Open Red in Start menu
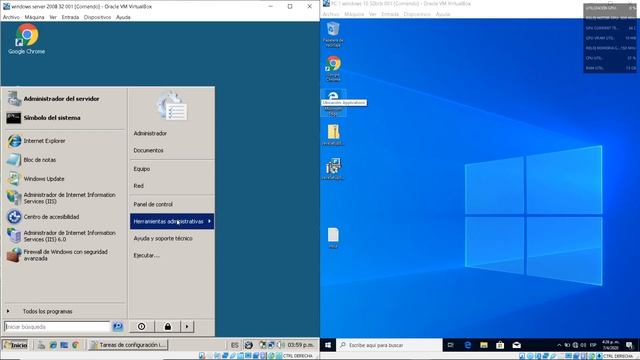640x360 pixels. coord(139,186)
